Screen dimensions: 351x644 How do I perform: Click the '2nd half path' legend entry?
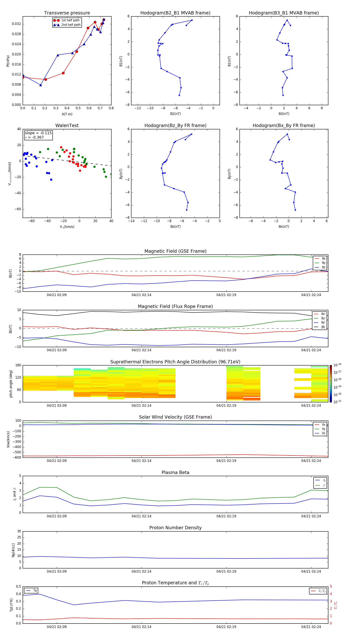click(67, 25)
